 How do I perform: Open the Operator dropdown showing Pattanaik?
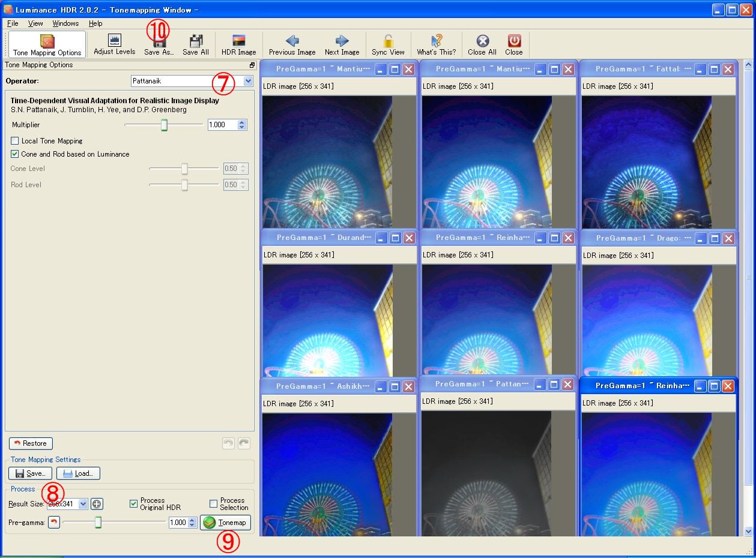click(248, 80)
